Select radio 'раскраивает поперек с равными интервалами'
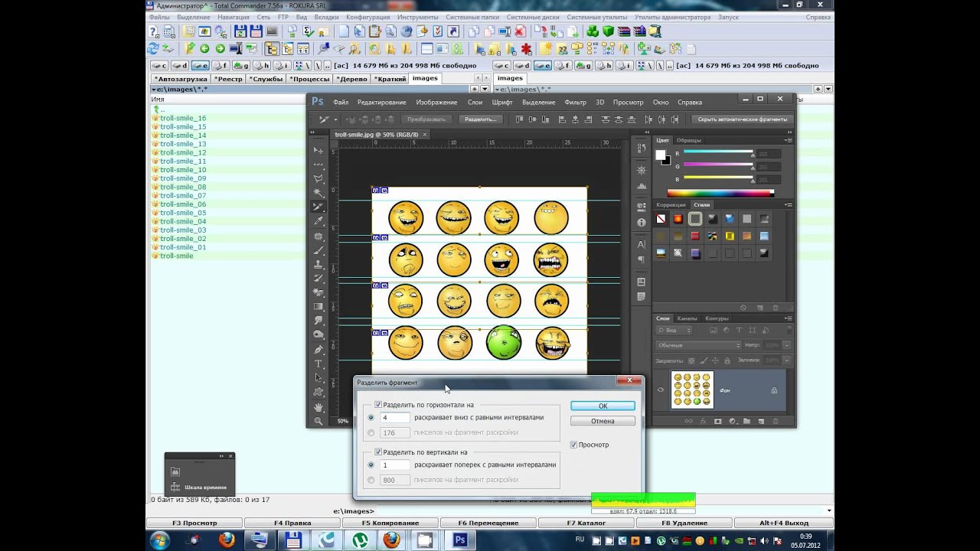 coord(371,465)
